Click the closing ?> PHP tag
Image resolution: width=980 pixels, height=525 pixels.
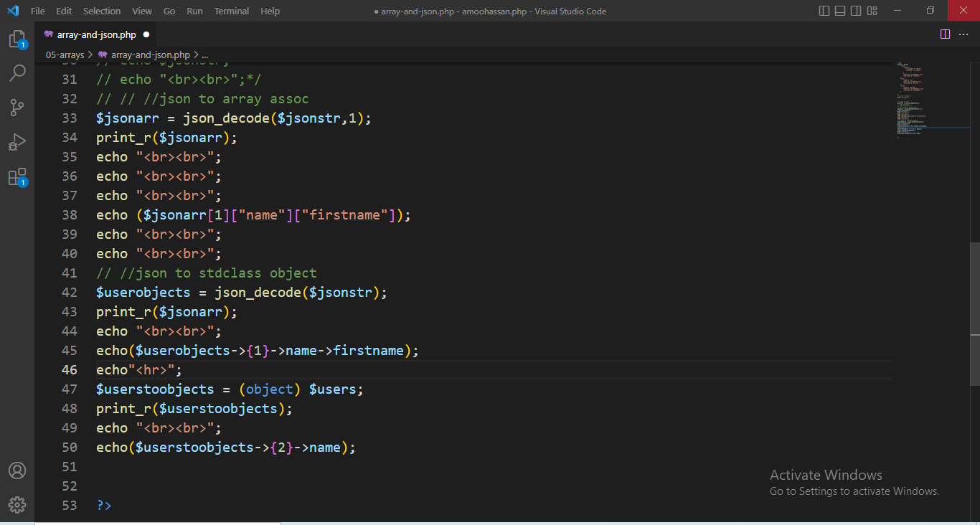point(104,506)
